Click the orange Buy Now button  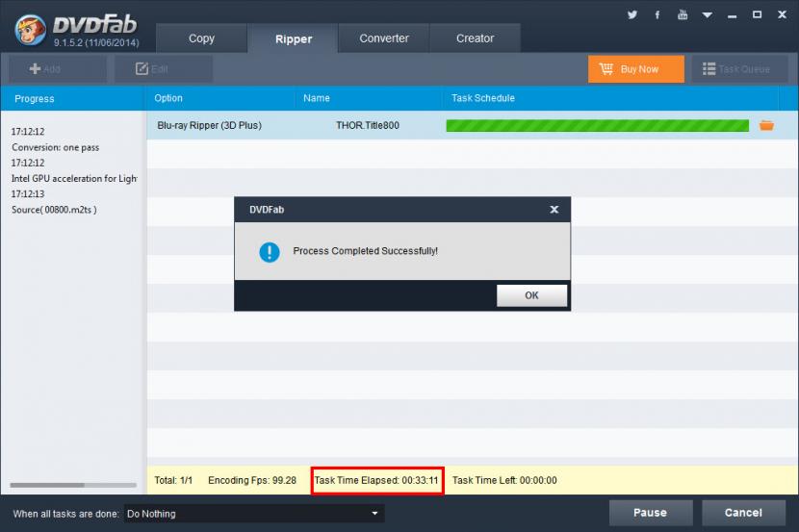coord(636,68)
